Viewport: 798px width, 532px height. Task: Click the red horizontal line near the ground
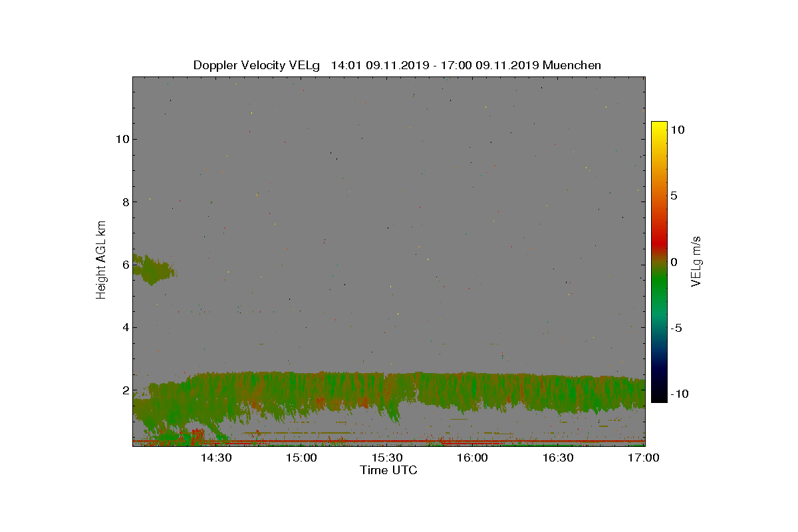click(x=388, y=441)
